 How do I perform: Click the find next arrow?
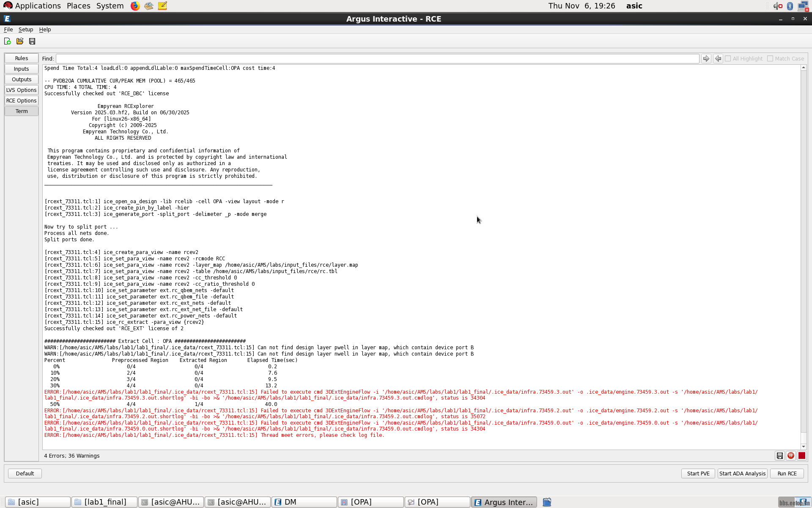point(706,58)
